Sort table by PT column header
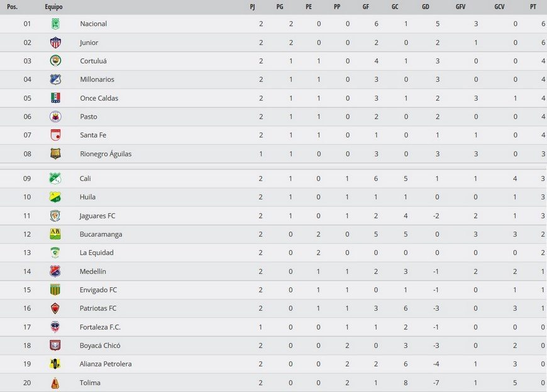 533,7
